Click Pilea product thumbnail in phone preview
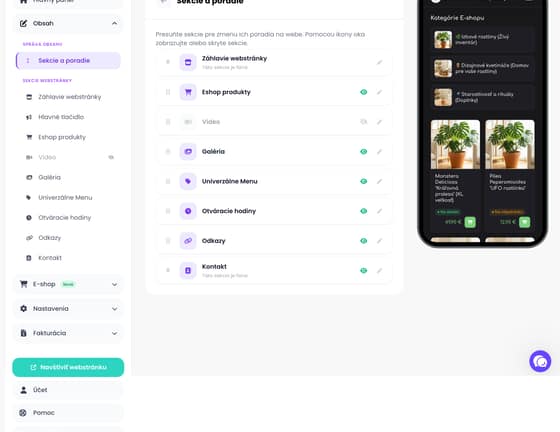The height and width of the screenshot is (432, 560). (x=510, y=144)
